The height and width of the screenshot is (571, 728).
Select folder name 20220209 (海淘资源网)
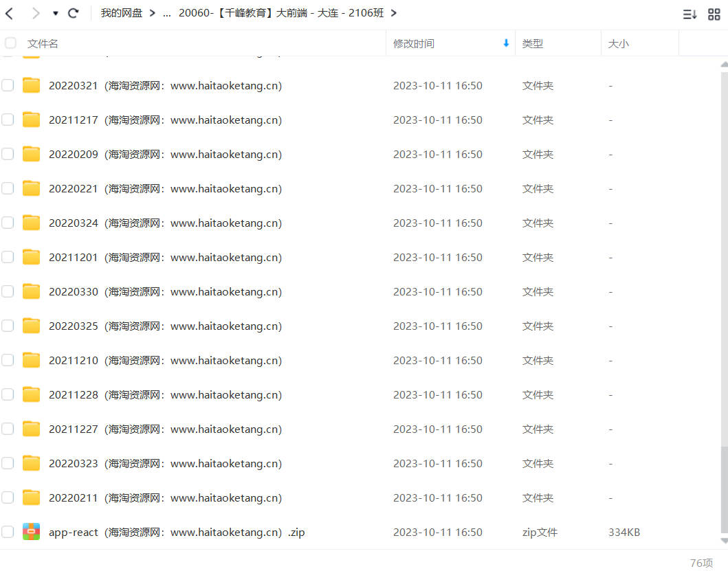(165, 155)
